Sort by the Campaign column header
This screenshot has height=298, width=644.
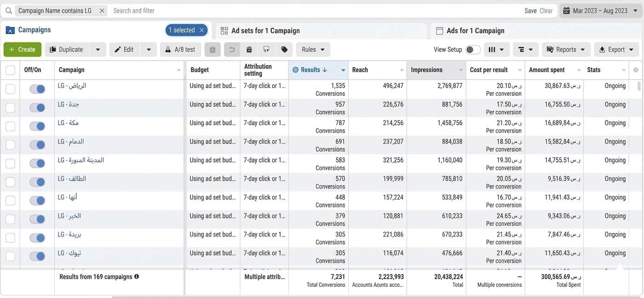[72, 70]
